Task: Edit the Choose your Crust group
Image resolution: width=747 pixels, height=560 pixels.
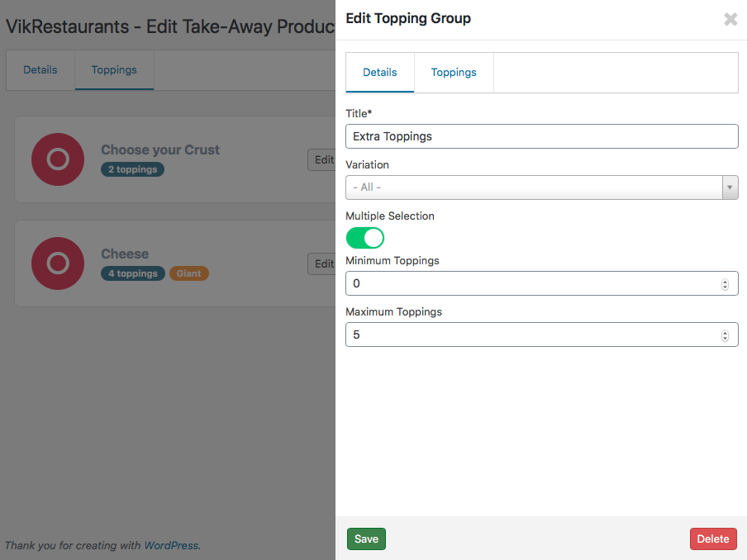Action: click(x=322, y=159)
